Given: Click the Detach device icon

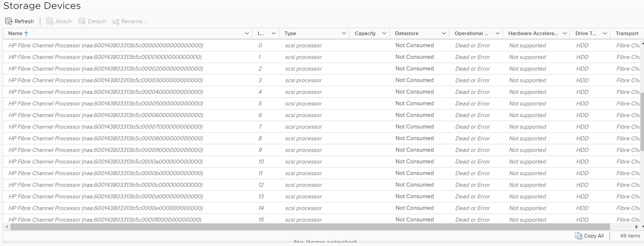Looking at the screenshot, I should 82,21.
